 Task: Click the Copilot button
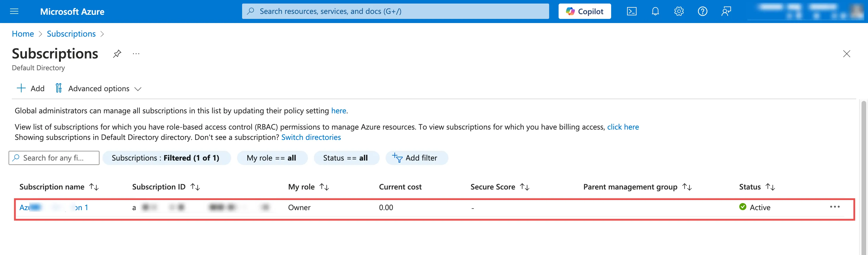pyautogui.click(x=584, y=12)
